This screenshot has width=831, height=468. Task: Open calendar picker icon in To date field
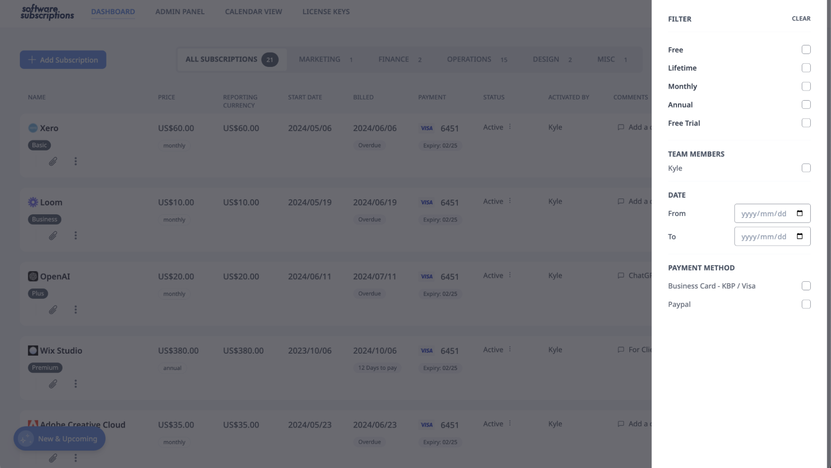800,236
